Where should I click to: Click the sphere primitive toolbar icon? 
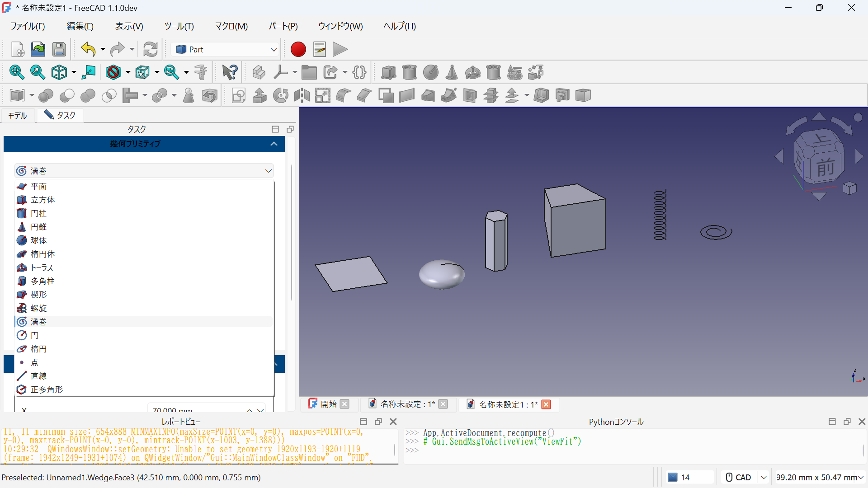coord(430,72)
